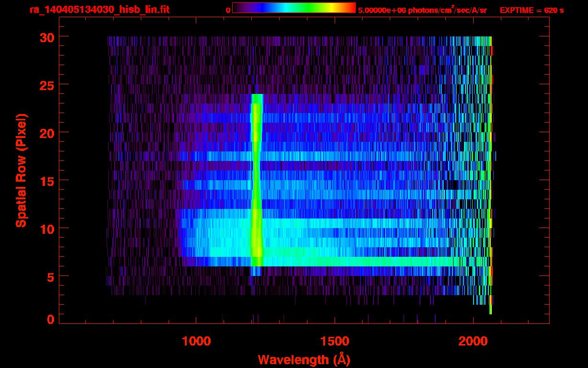Screen dimensions: 588x368
Task: Click the spatial row axis tick label 0
Action: [50, 319]
